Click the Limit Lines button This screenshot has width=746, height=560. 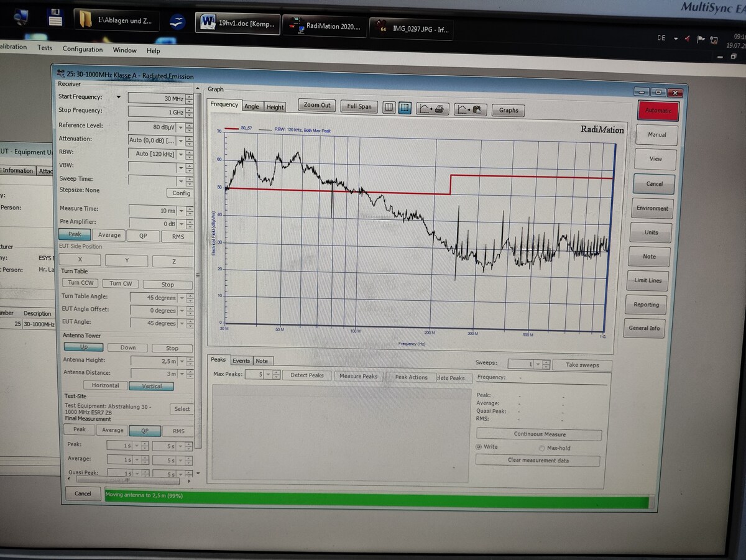[x=647, y=280]
